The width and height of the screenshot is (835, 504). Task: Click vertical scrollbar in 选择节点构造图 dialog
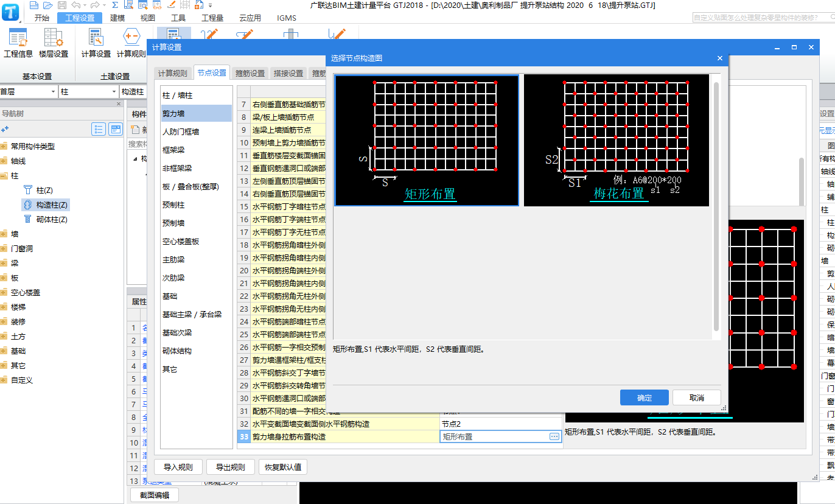pyautogui.click(x=716, y=207)
